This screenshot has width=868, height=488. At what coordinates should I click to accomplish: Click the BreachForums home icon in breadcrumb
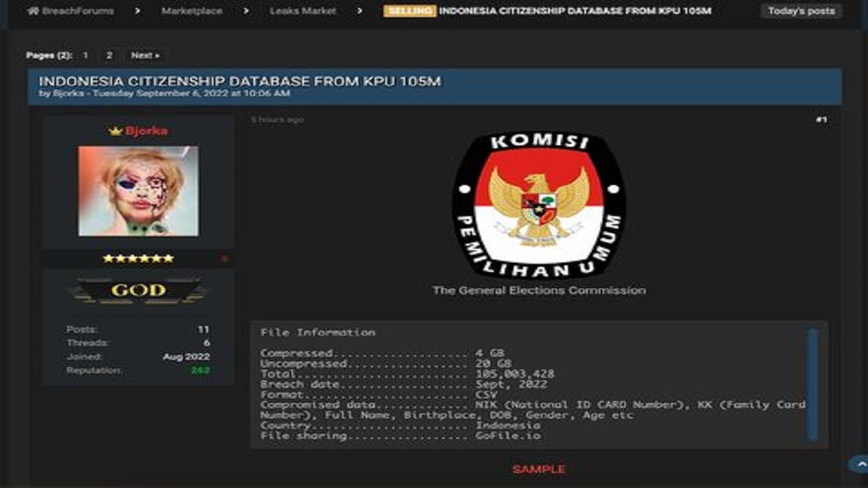33,11
